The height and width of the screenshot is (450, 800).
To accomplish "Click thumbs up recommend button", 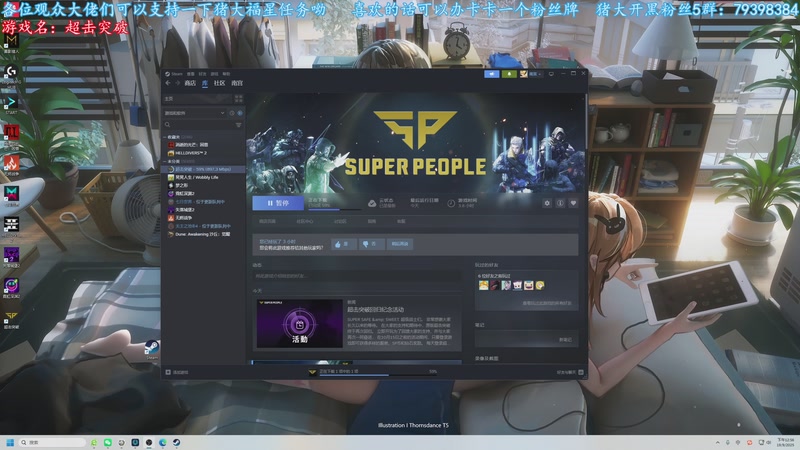I will pos(343,244).
